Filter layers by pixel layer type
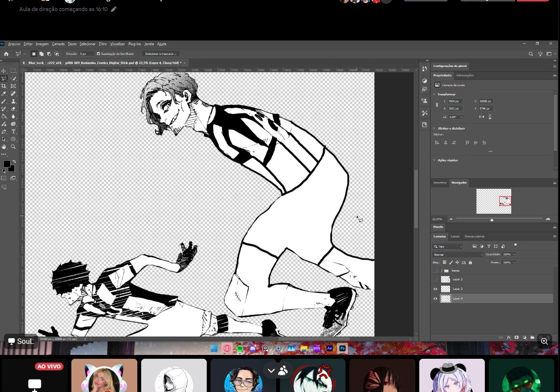The height and width of the screenshot is (392, 560). (475, 247)
